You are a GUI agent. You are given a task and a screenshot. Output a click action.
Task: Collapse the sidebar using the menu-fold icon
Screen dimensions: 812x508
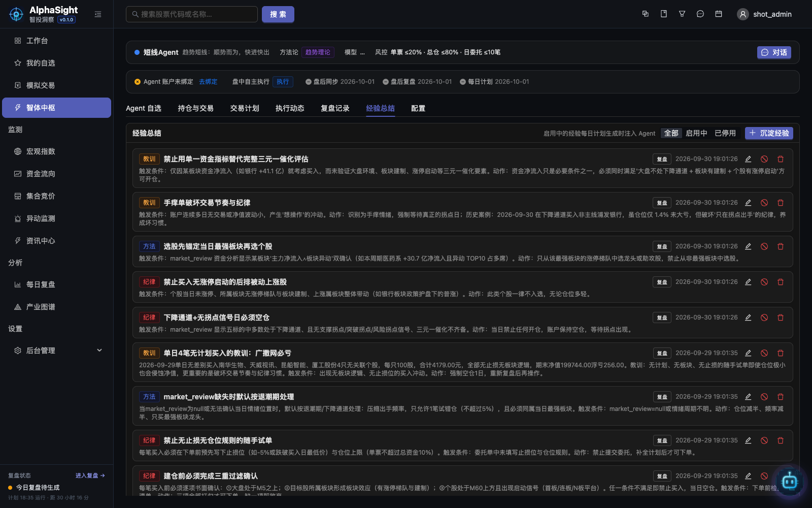[98, 14]
